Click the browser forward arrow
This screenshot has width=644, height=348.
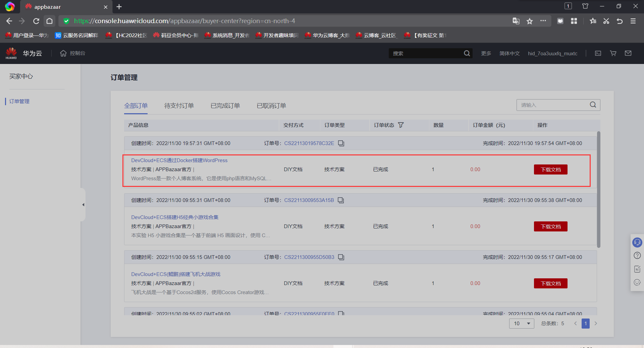coord(22,21)
